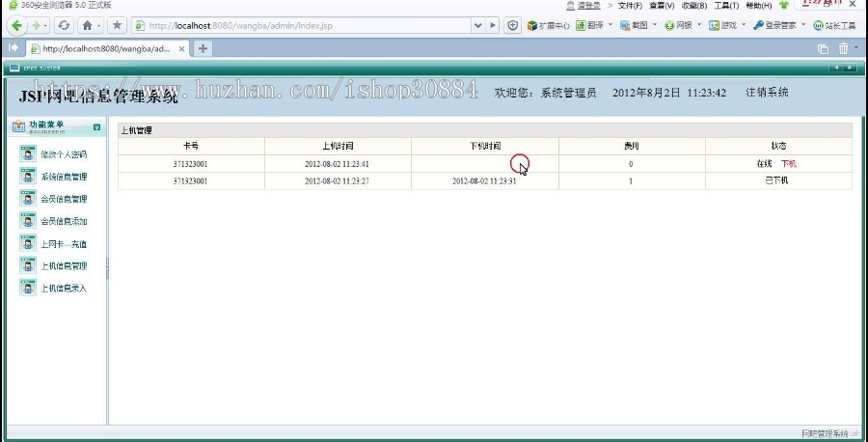Open 上网卡---充值 in sidebar
This screenshot has width=868, height=442.
[64, 244]
